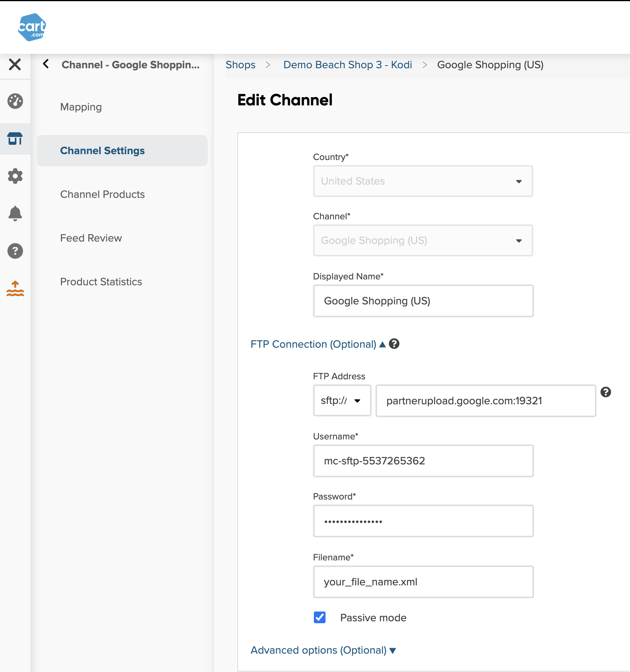This screenshot has height=672, width=630.
Task: Click the Filename* field label
Action: click(x=333, y=557)
